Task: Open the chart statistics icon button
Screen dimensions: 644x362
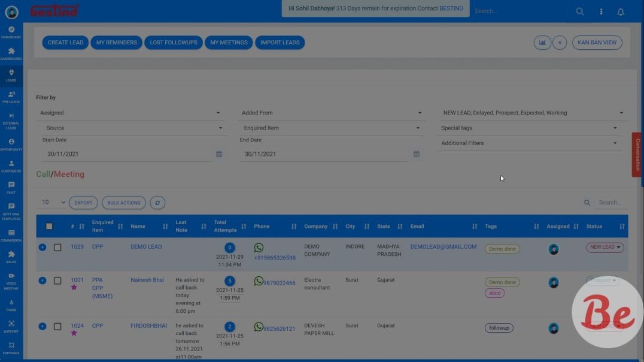Action: point(542,43)
